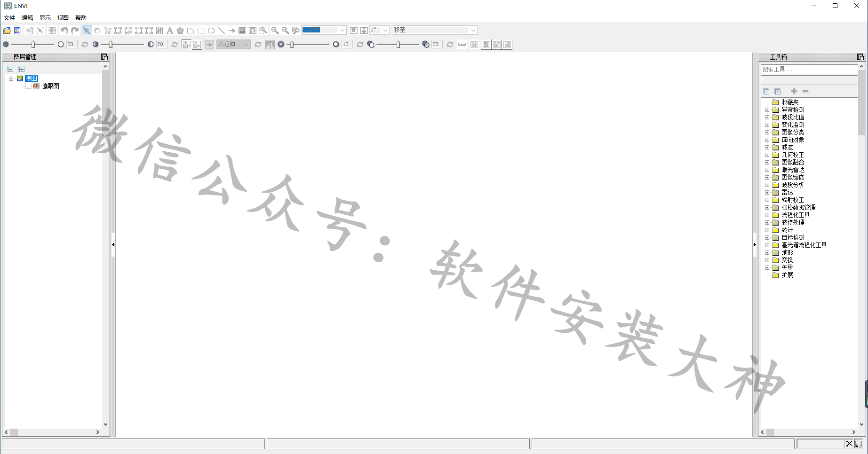Open the 编辑 menu
Viewport: 868px width, 454px height.
pyautogui.click(x=27, y=18)
